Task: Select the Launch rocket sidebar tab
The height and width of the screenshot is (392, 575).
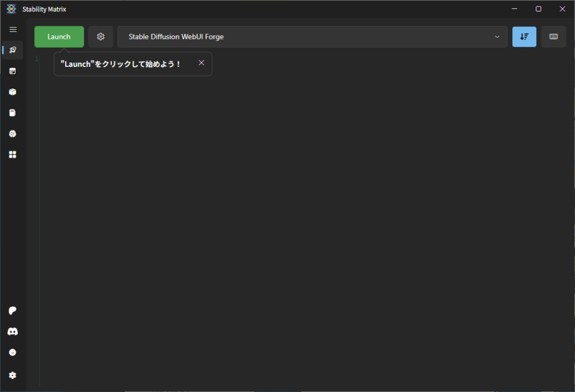Action: (x=13, y=50)
